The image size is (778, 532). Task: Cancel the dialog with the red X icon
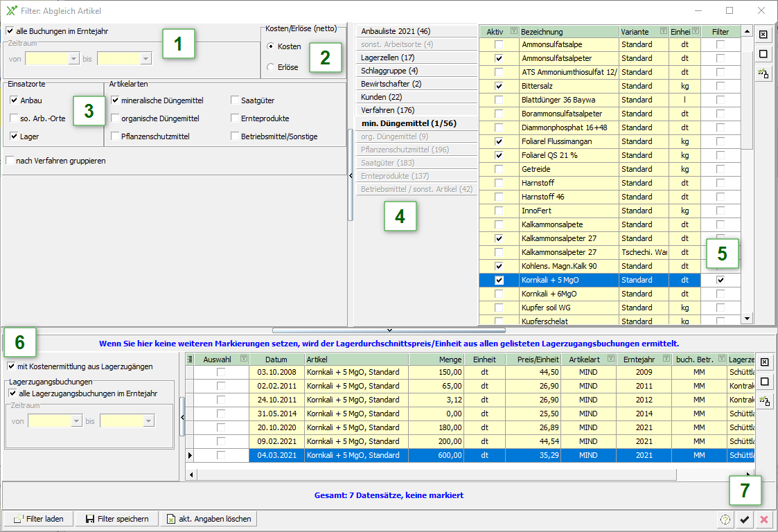pyautogui.click(x=764, y=520)
